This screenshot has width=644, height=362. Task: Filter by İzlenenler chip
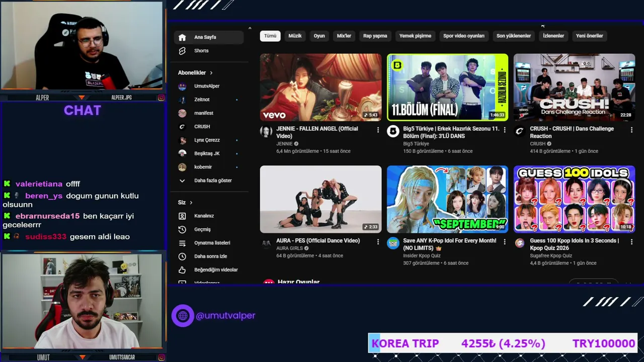tap(553, 36)
